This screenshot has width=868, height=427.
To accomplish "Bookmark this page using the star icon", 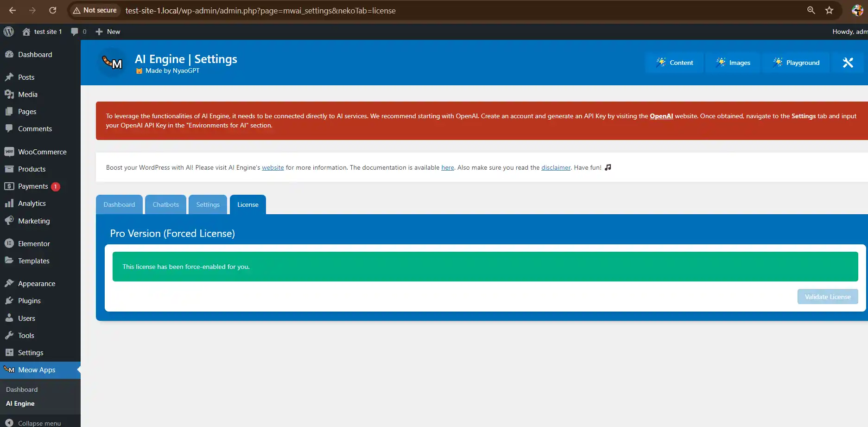I will click(x=829, y=10).
